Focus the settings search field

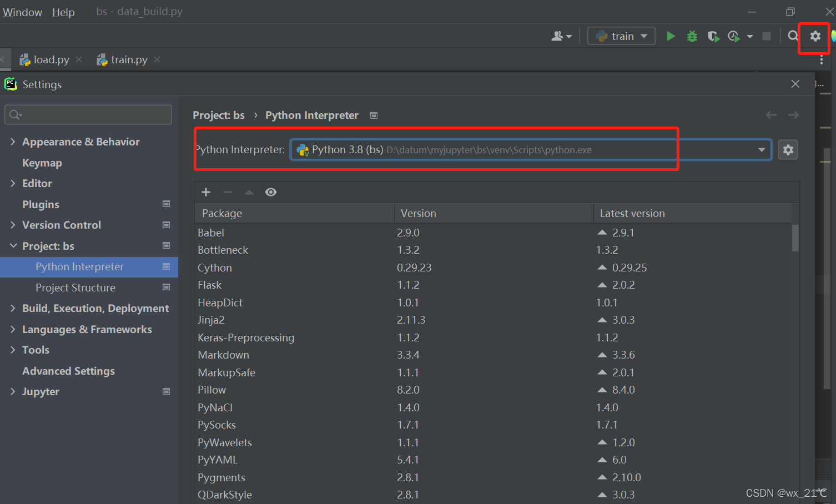88,115
